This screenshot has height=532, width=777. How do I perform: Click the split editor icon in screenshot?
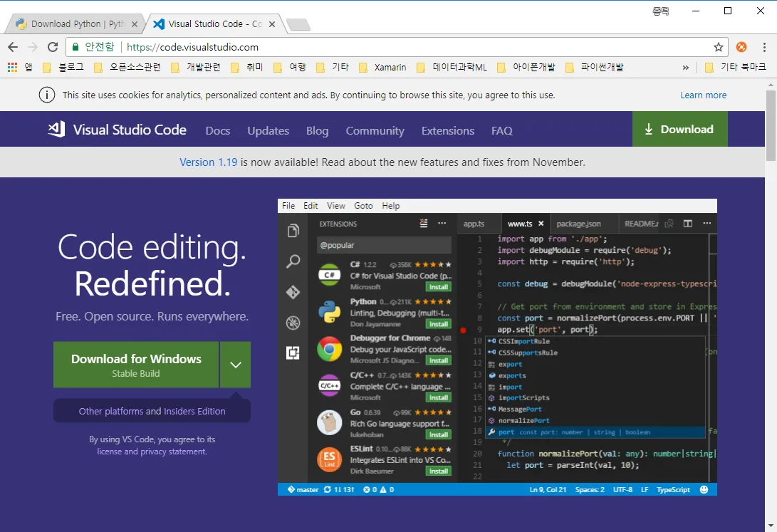688,224
